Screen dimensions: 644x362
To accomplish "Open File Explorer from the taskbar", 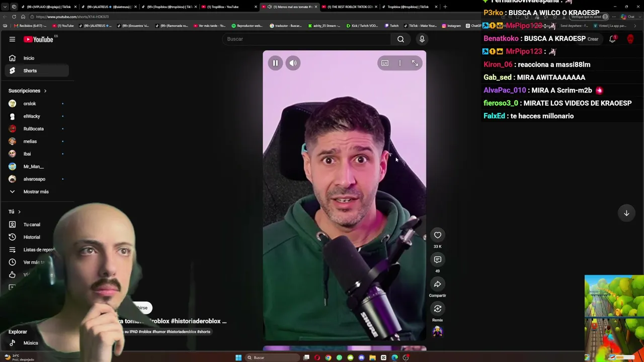I will pos(372,357).
